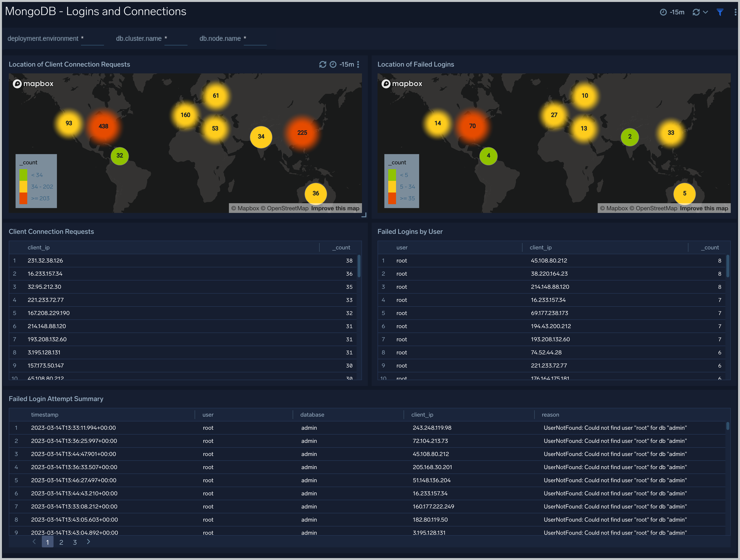Click the 36 cluster over Australia
This screenshot has width=740, height=560.
316,193
